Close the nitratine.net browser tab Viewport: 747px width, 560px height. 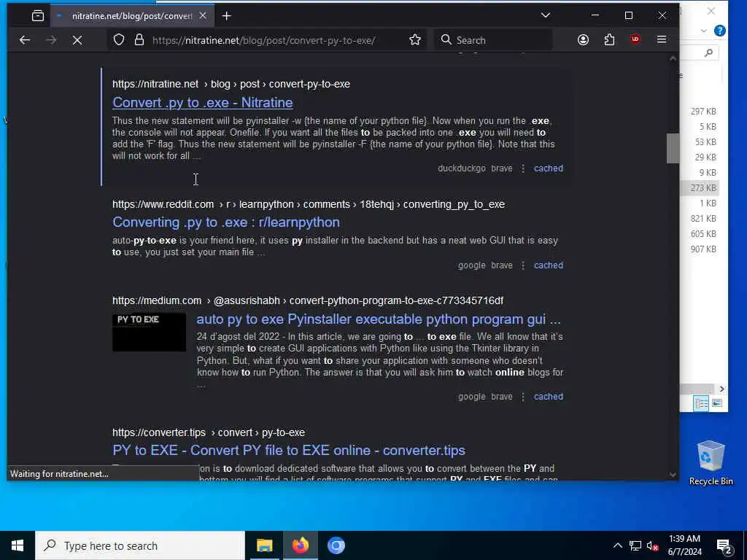(x=203, y=16)
